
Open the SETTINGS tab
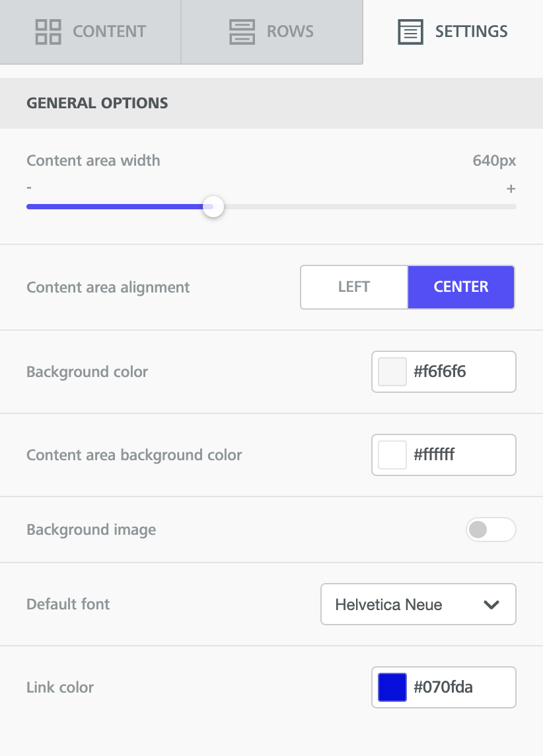(x=452, y=32)
